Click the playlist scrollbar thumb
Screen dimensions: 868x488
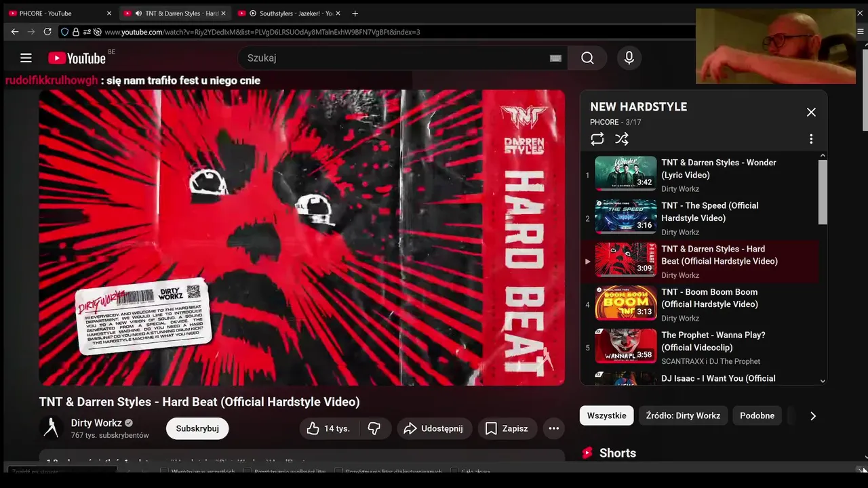(823, 192)
